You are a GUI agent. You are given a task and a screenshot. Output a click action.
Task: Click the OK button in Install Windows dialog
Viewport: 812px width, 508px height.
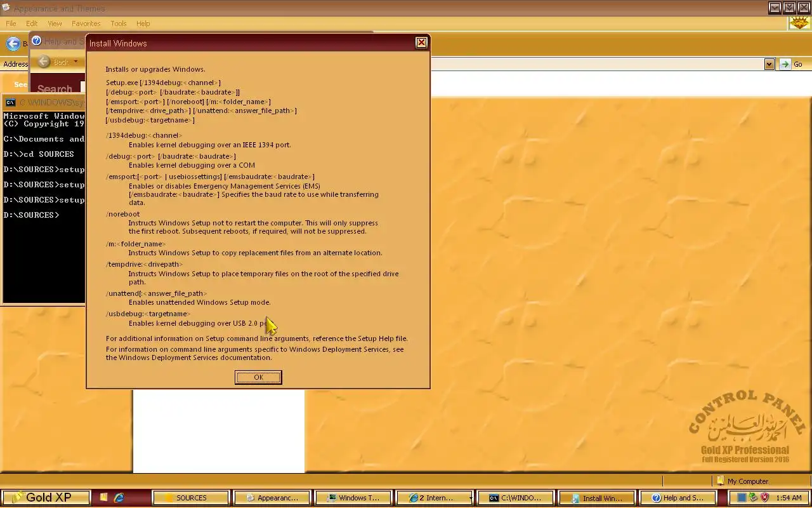[258, 377]
